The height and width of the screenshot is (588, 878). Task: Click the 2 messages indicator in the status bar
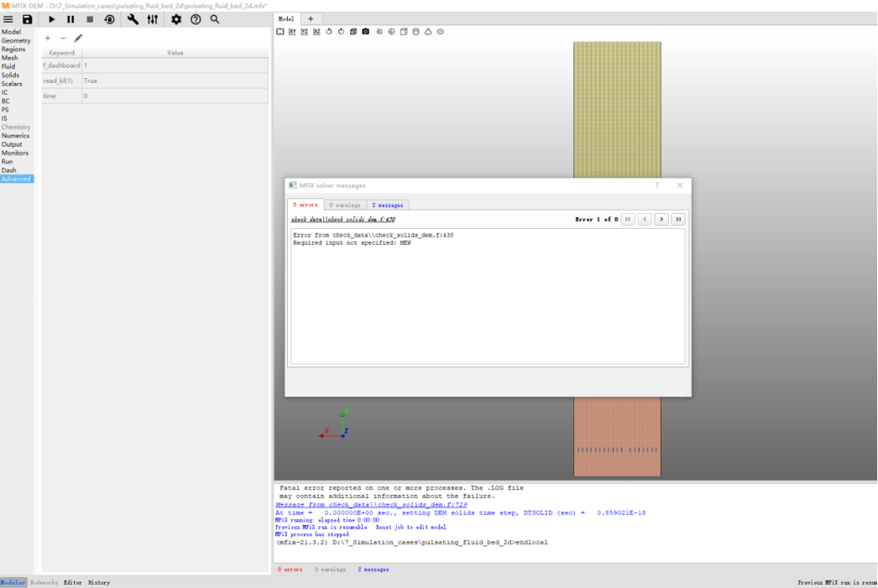pyautogui.click(x=374, y=570)
